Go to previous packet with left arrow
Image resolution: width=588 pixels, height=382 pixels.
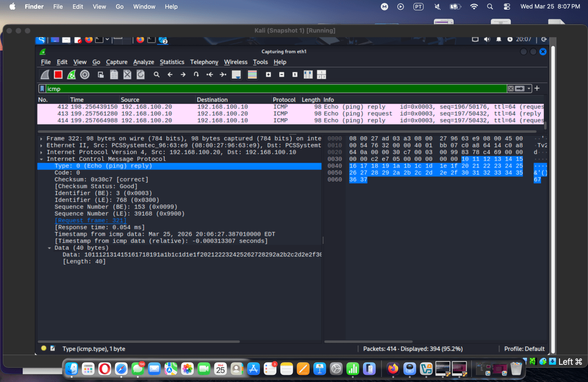(x=170, y=75)
